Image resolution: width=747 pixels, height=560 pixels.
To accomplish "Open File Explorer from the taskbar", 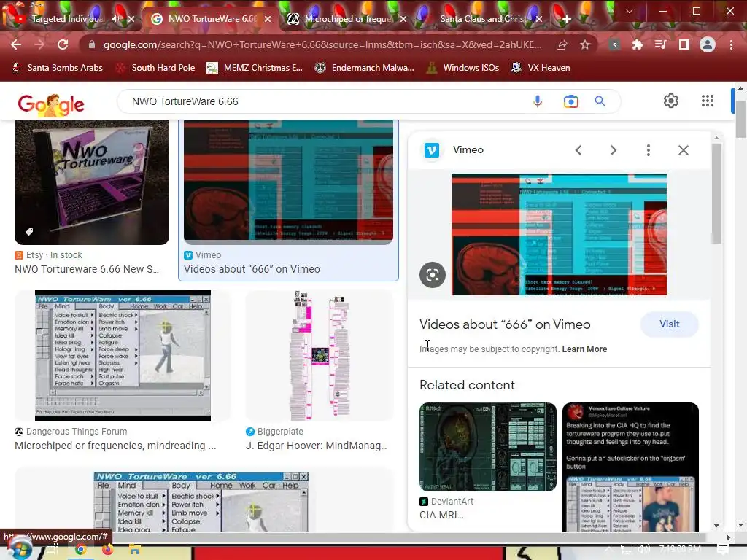I will click(135, 550).
